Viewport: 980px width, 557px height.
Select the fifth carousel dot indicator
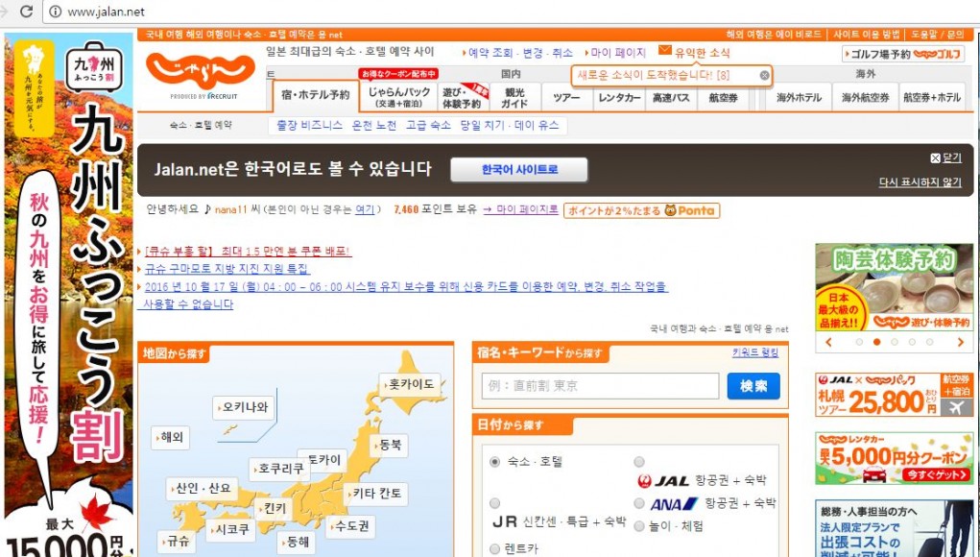pyautogui.click(x=929, y=342)
